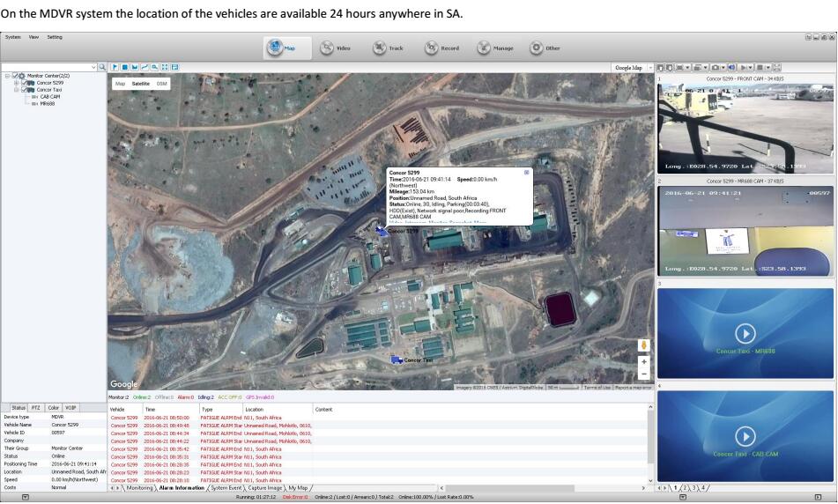Click the last map toolbar layout icon
Viewport: 838px width, 504px height.
(174, 67)
